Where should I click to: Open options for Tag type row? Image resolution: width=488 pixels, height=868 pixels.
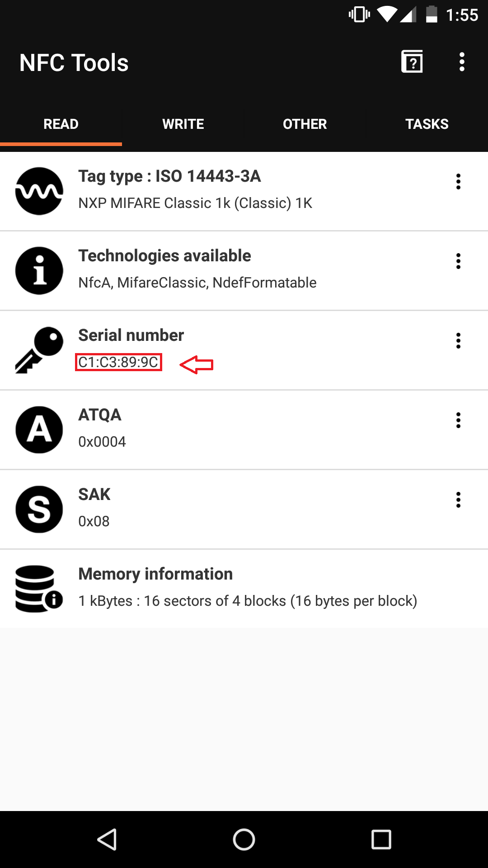[x=458, y=182]
